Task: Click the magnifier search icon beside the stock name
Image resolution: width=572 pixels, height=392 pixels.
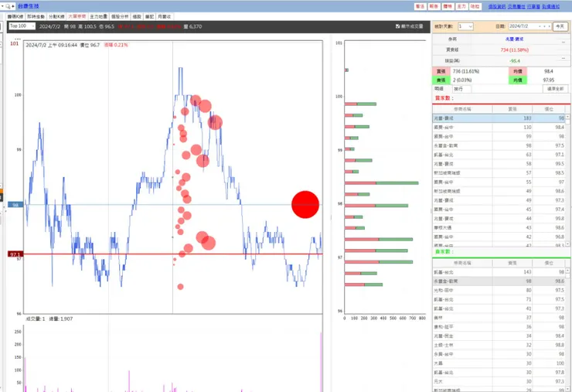Action: [x=8, y=6]
